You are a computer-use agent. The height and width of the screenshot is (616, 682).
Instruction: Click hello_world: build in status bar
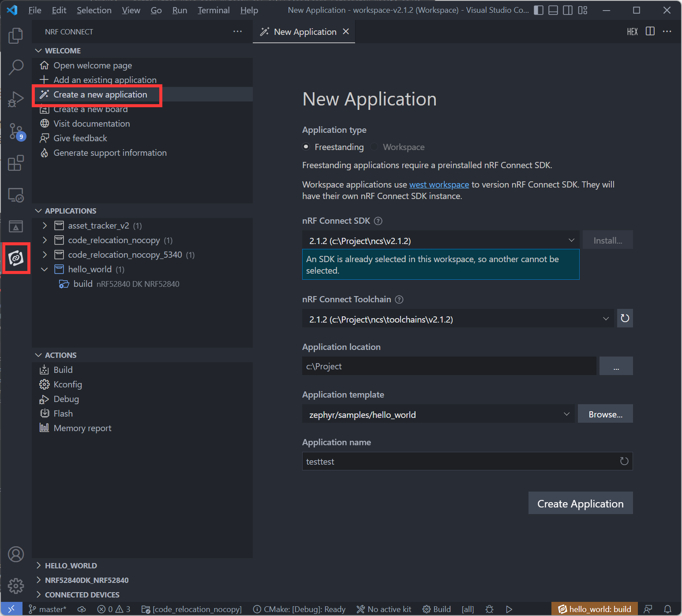595,609
